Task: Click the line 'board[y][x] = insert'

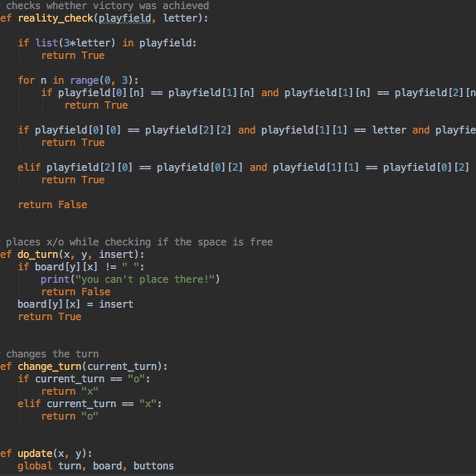Action: (75, 304)
